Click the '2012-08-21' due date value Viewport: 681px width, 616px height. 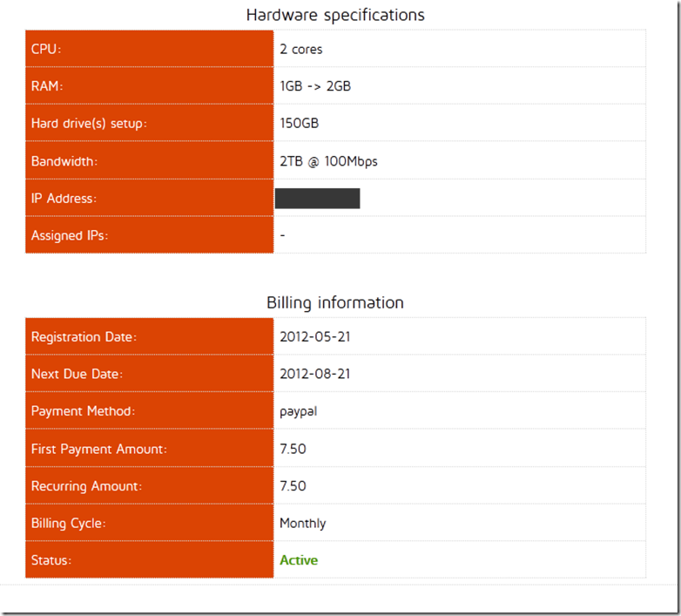point(315,374)
